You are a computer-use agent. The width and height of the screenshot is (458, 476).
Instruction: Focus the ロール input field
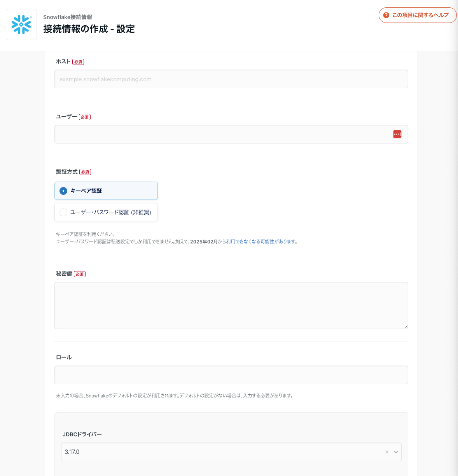click(x=231, y=375)
